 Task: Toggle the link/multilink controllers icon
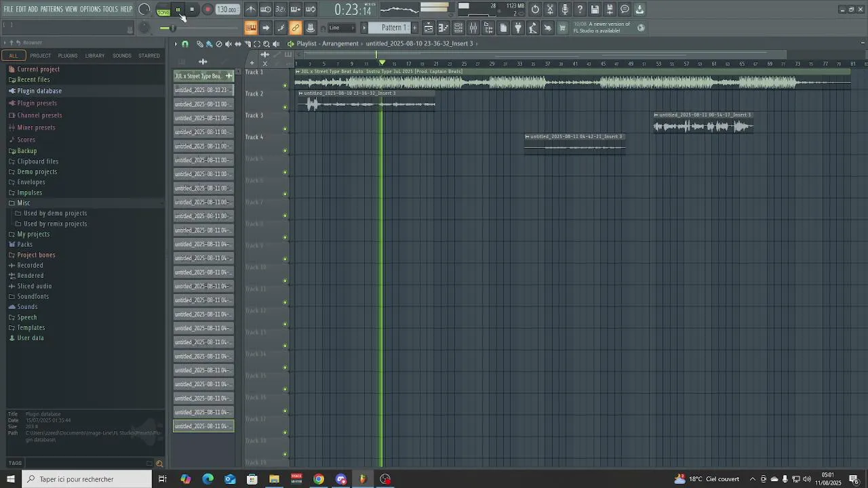click(296, 28)
